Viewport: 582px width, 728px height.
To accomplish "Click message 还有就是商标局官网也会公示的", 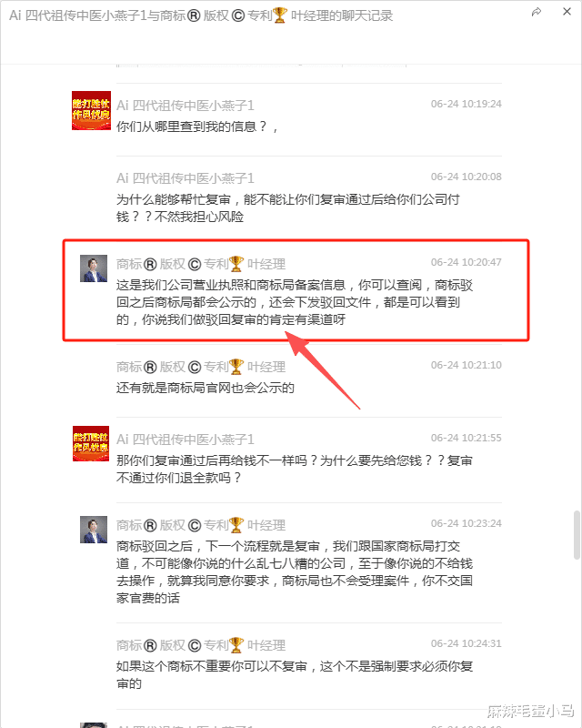I will click(206, 388).
